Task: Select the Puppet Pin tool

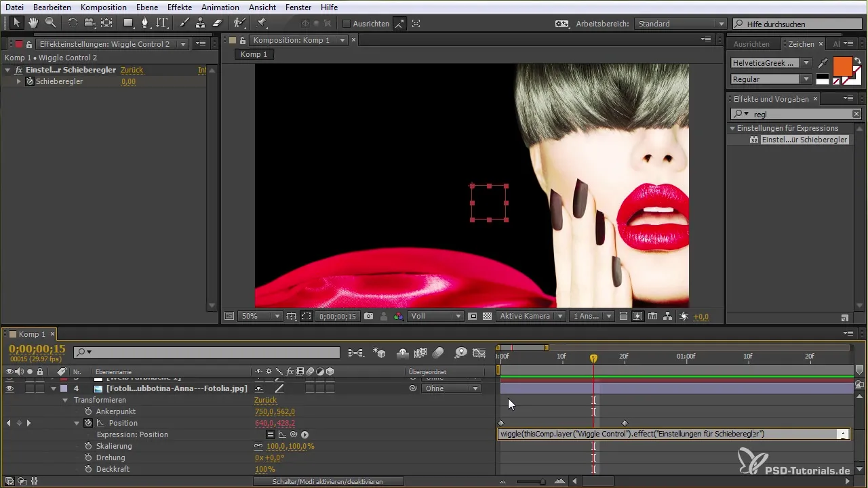Action: click(x=261, y=23)
